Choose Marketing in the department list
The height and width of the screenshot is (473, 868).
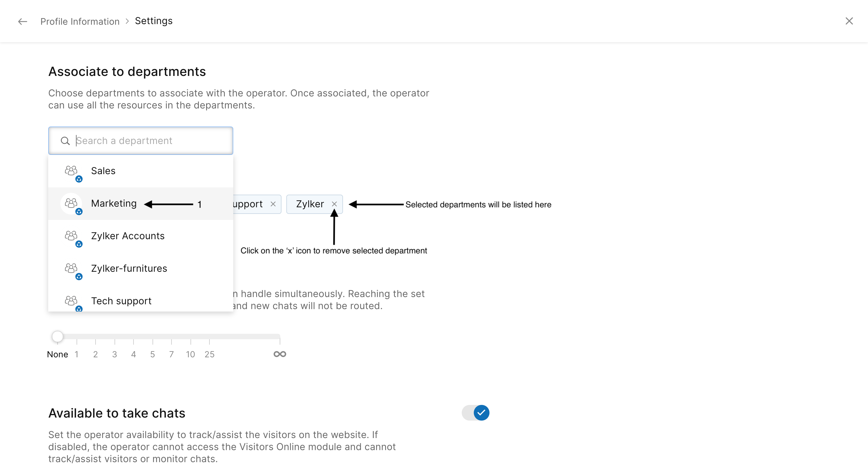point(114,203)
